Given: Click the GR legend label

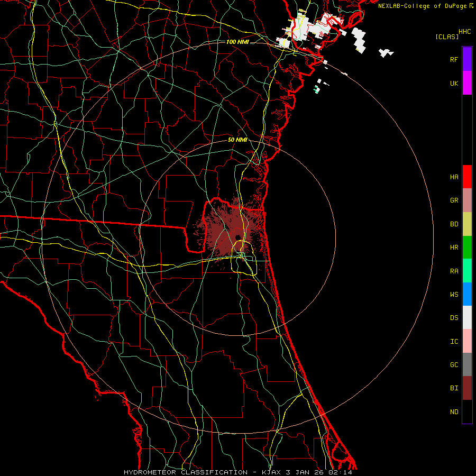Looking at the screenshot, I should (x=454, y=200).
